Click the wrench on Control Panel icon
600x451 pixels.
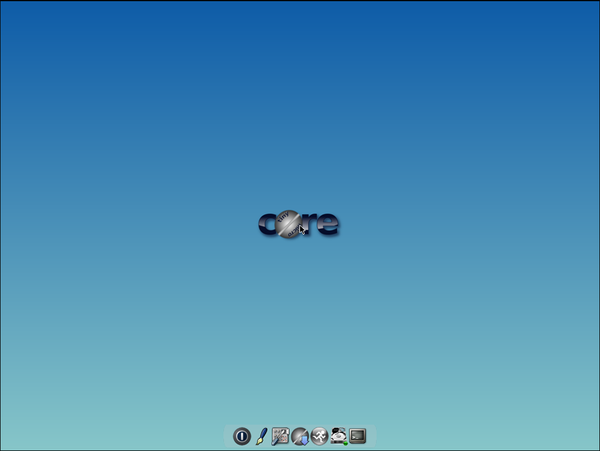(x=278, y=438)
